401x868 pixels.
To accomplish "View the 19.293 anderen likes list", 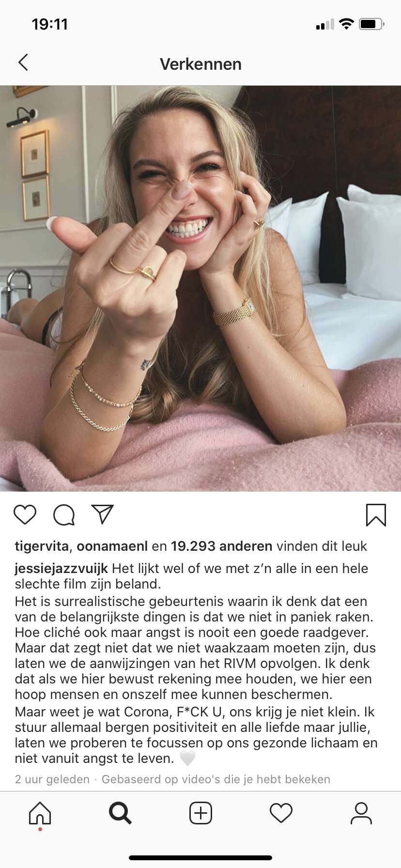I will (x=221, y=546).
